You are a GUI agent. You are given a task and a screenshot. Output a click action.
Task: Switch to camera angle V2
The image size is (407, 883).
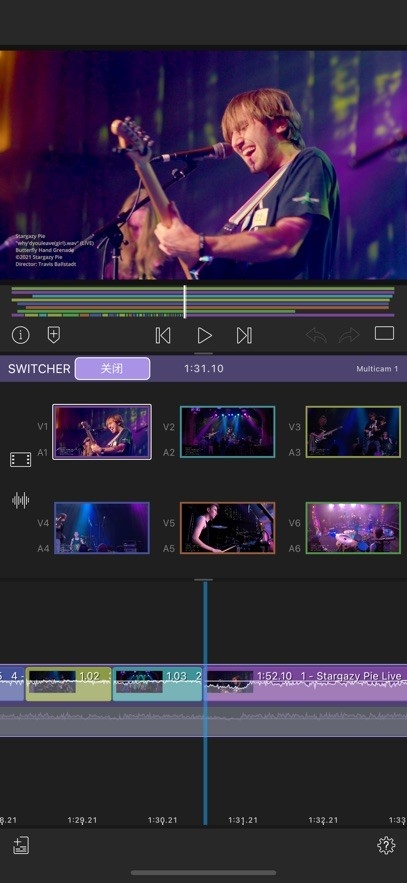pyautogui.click(x=227, y=431)
